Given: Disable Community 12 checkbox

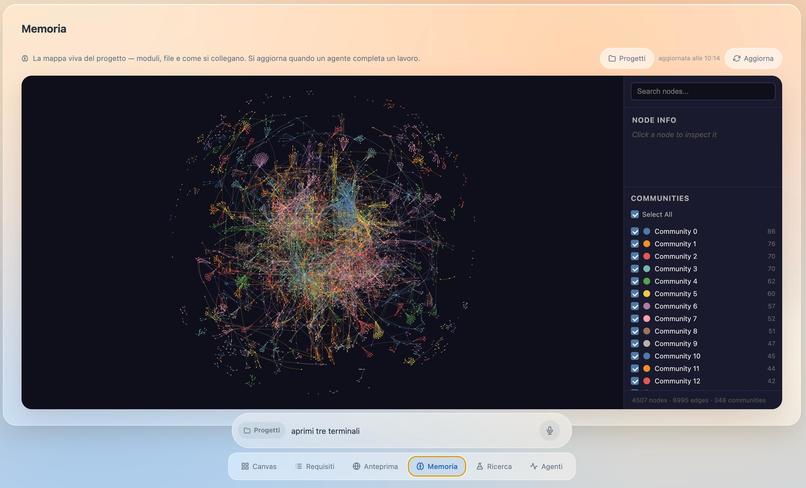Looking at the screenshot, I should coord(635,381).
